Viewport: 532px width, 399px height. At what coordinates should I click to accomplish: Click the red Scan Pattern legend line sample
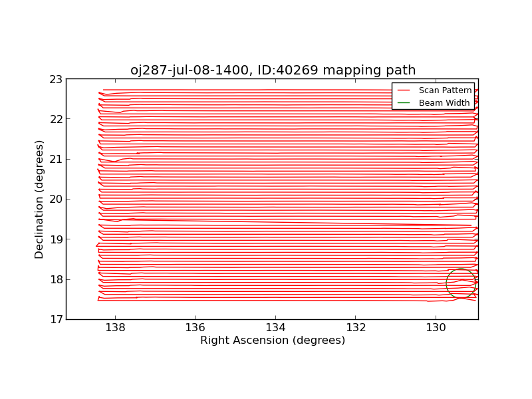click(404, 90)
